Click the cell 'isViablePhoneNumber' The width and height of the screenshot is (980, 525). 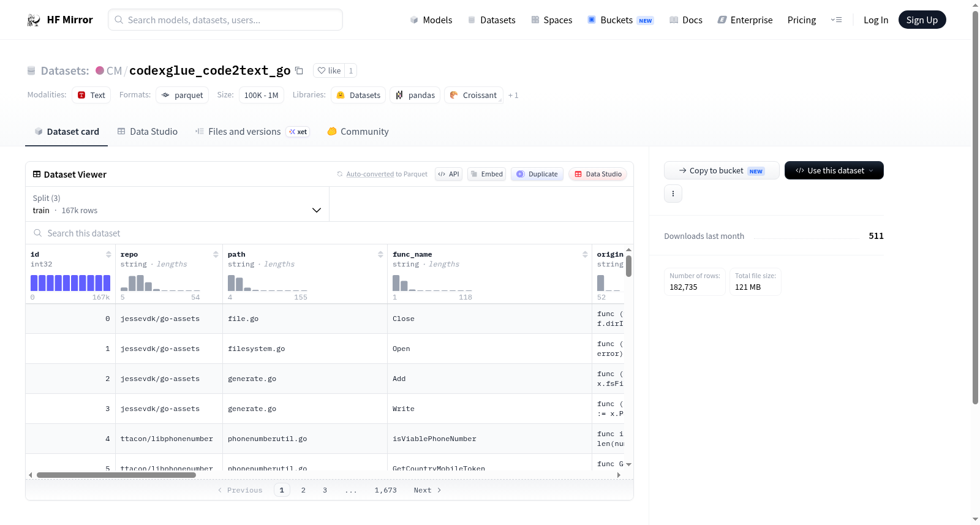pos(489,439)
